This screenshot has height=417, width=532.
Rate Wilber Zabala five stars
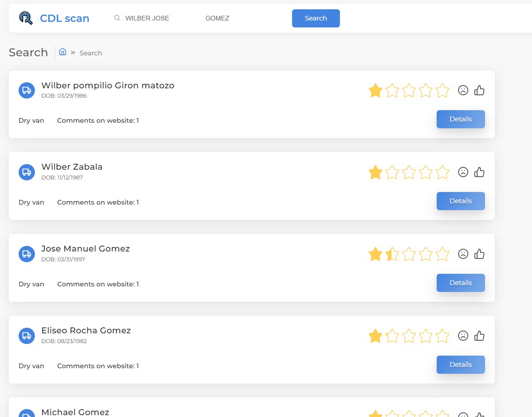click(442, 172)
